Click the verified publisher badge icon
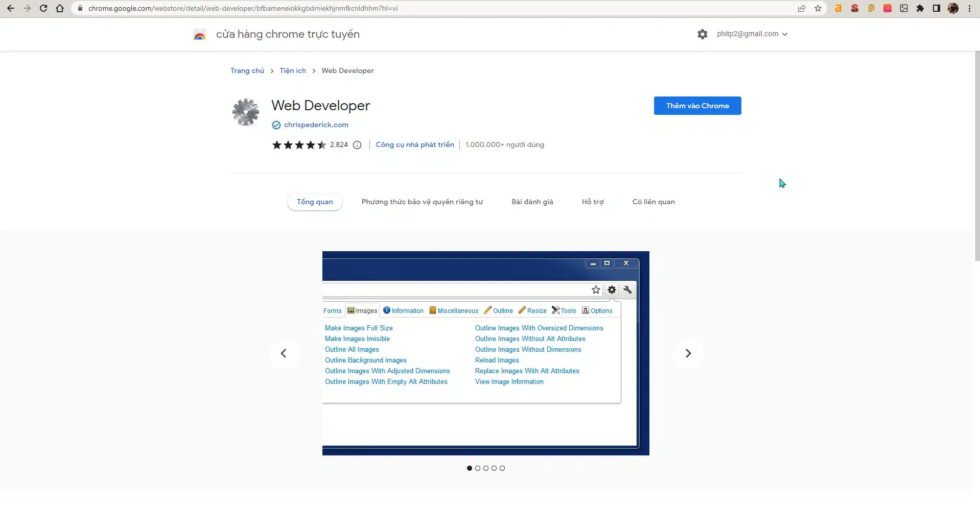This screenshot has height=508, width=980. point(276,125)
